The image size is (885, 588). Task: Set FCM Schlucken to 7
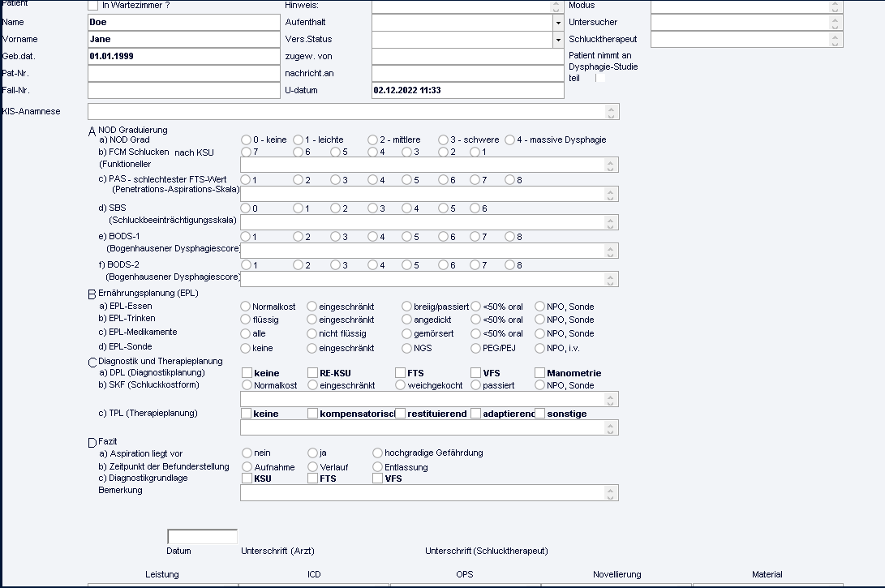[246, 152]
